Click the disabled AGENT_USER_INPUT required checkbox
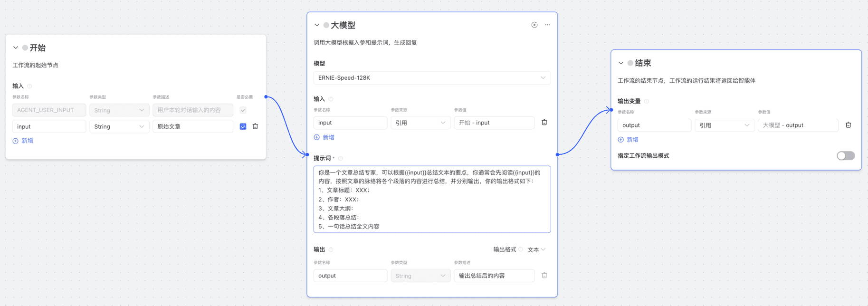This screenshot has height=306, width=868. click(243, 110)
